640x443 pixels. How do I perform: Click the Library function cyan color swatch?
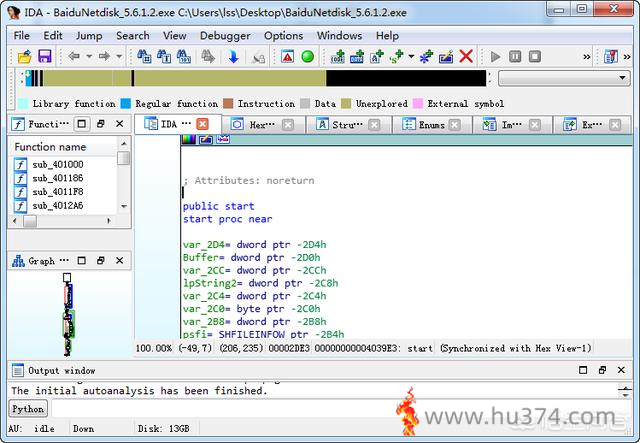pyautogui.click(x=23, y=104)
